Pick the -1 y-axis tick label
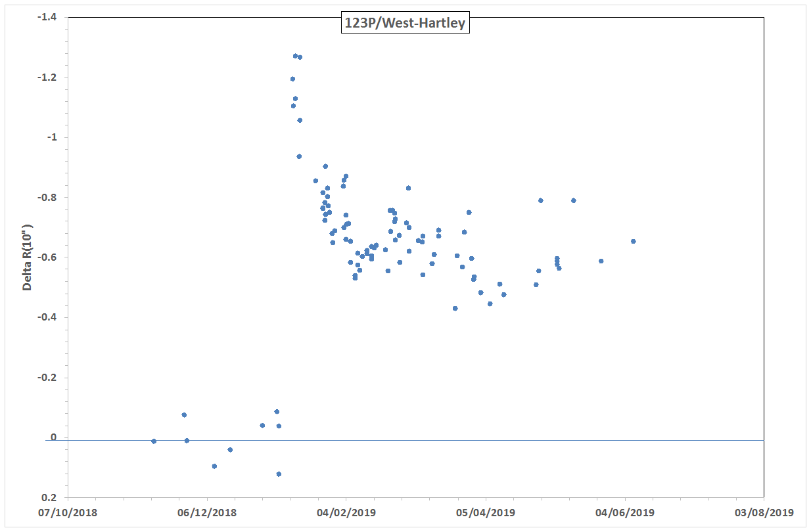 pos(53,137)
